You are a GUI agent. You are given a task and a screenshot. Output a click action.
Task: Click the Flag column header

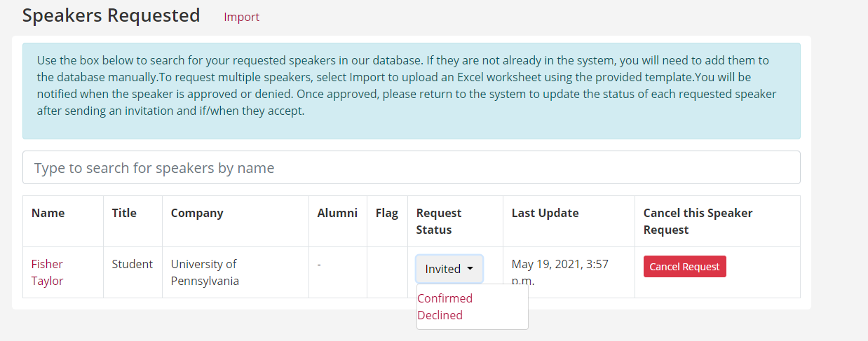click(x=386, y=213)
